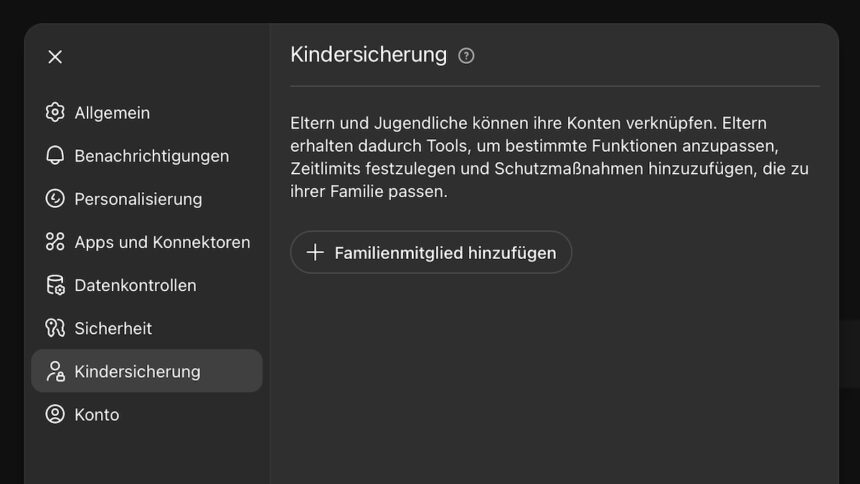860x484 pixels.
Task: Click the Konto profile icon
Action: click(55, 414)
